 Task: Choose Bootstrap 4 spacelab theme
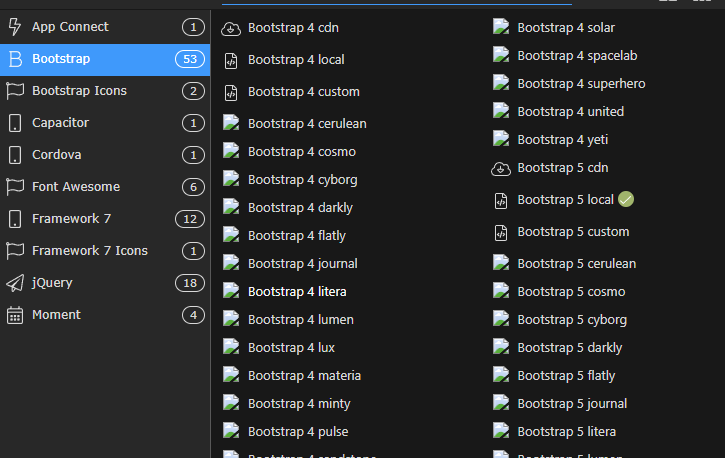(578, 55)
